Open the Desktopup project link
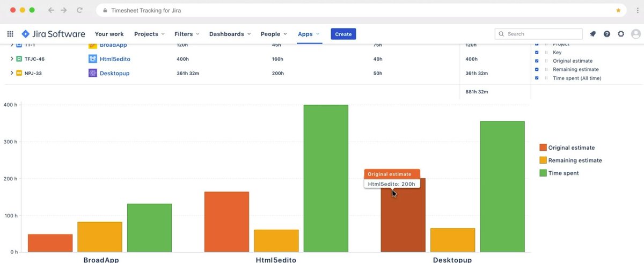The image size is (644, 263). pyautogui.click(x=114, y=73)
